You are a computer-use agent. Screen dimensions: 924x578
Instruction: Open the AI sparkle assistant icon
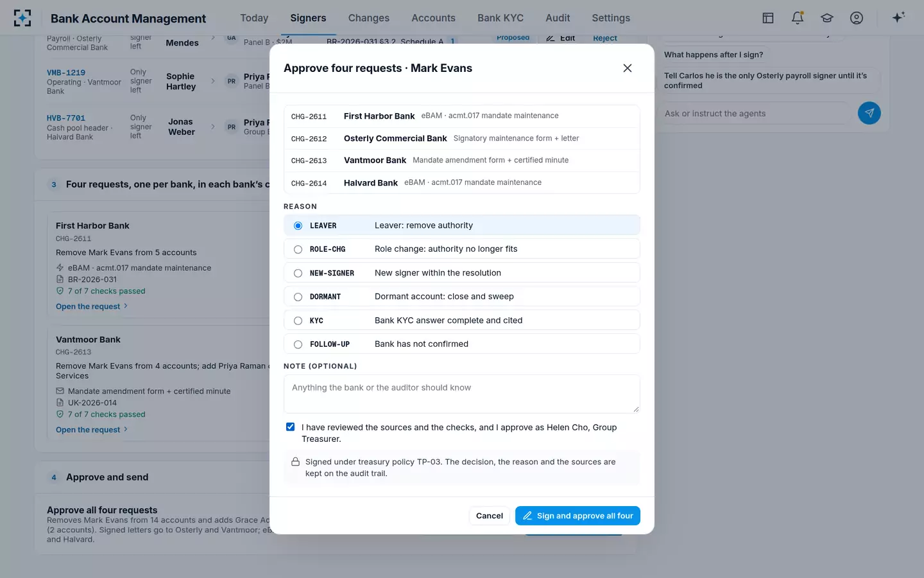pos(898,17)
